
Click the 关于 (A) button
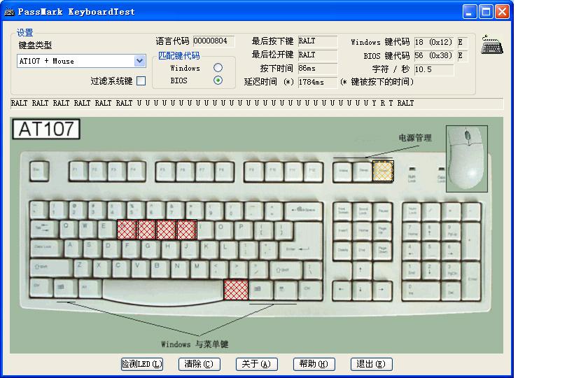(256, 364)
